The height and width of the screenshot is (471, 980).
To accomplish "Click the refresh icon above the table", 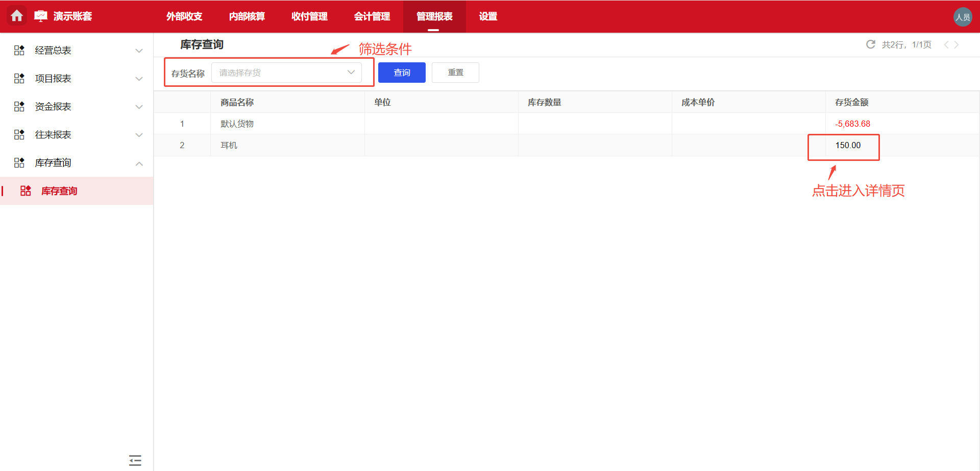I will point(870,44).
